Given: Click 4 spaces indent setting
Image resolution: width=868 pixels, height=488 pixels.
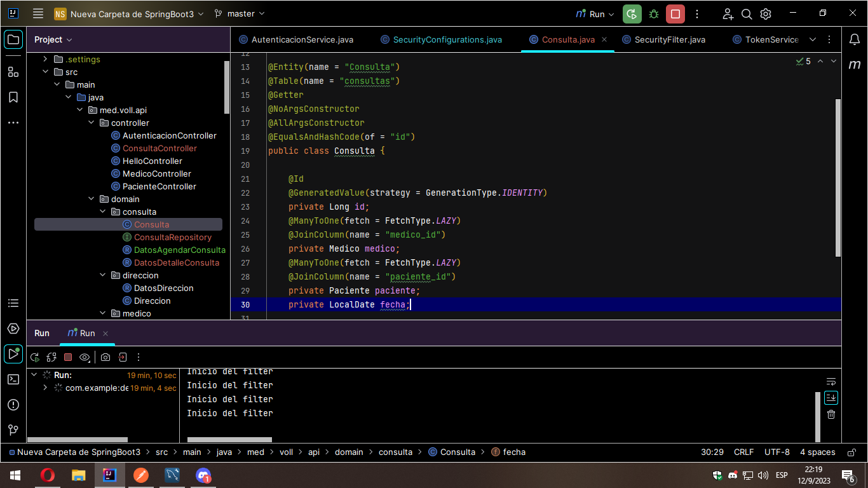Looking at the screenshot, I should (817, 452).
